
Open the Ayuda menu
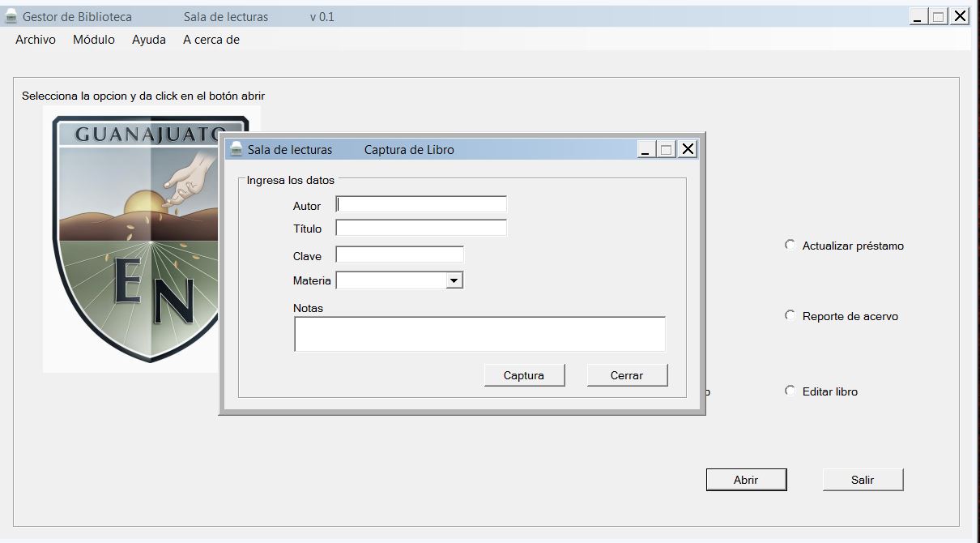click(x=149, y=40)
